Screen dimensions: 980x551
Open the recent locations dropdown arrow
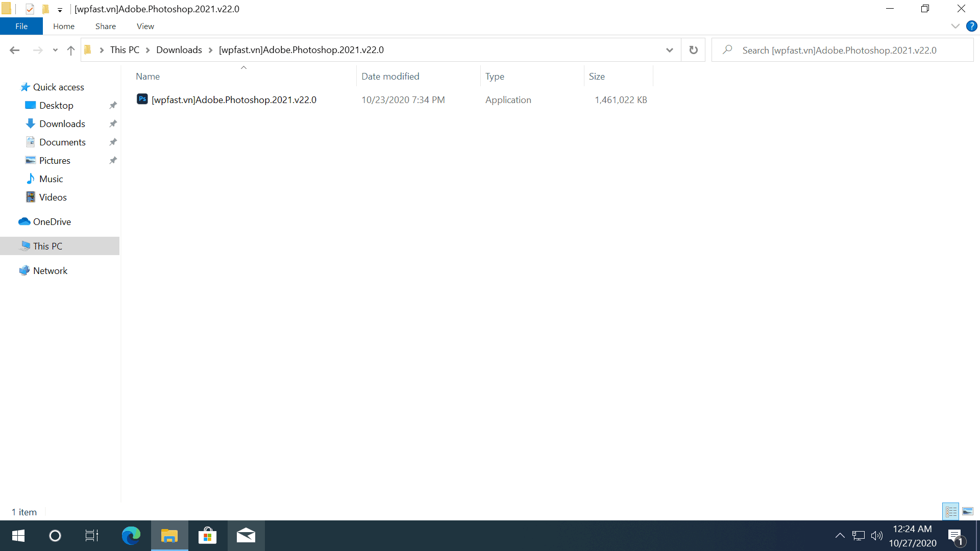[x=55, y=50]
